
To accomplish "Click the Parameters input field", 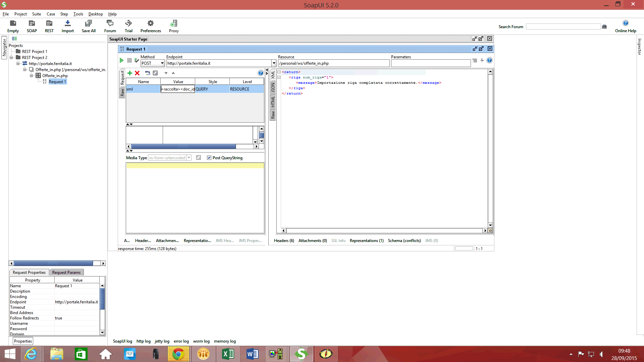I will tap(431, 63).
